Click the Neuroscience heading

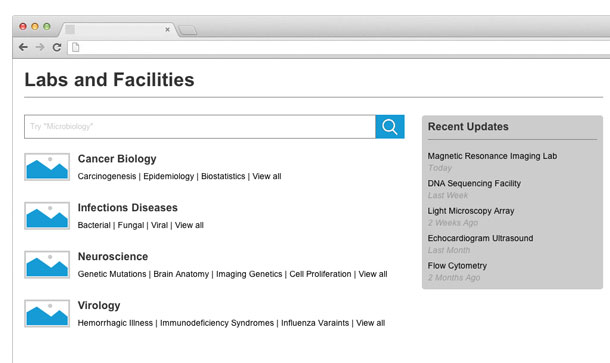(113, 256)
